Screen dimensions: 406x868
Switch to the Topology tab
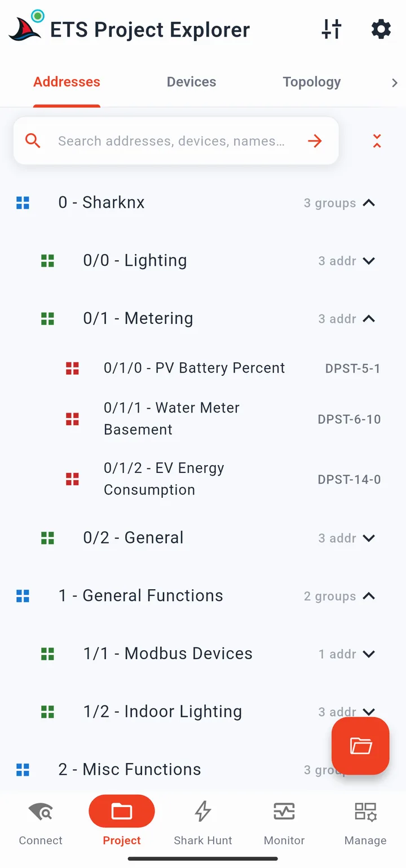pos(312,82)
